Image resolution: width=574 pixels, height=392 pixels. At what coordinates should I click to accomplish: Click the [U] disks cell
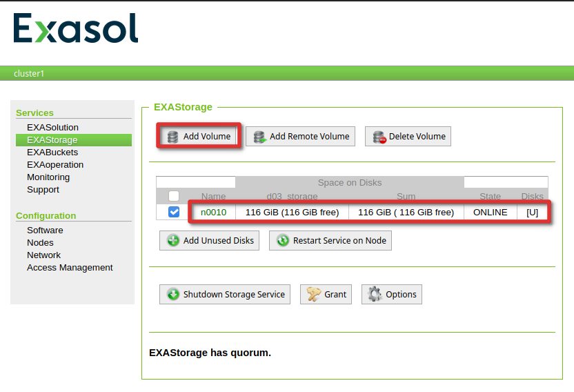coord(532,212)
